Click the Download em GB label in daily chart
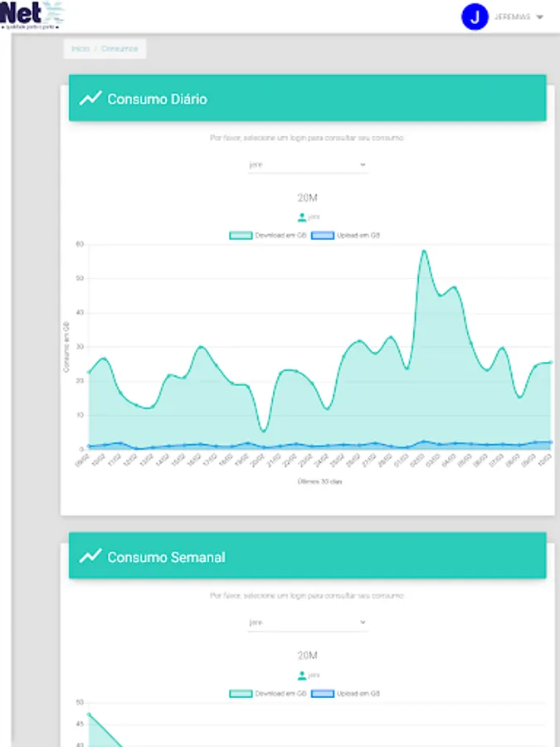Viewport: 560px width, 747px height. click(280, 236)
